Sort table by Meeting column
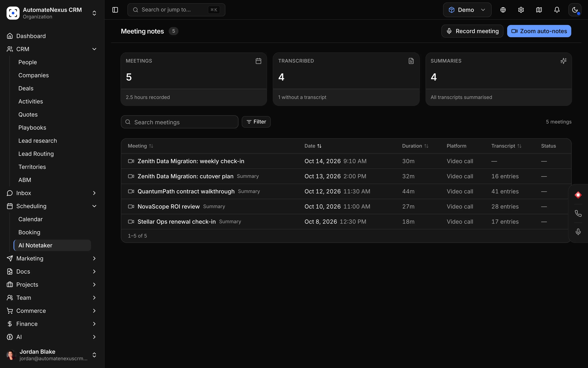The image size is (588, 368). (140, 146)
